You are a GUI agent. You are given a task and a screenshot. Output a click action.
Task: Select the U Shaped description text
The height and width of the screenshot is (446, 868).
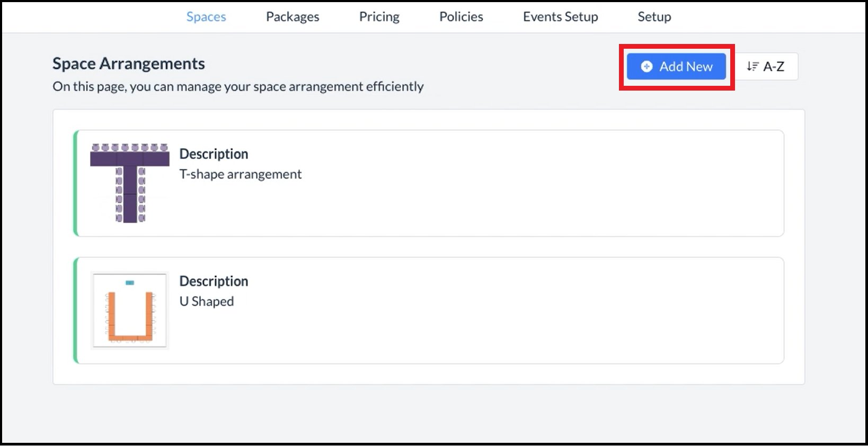207,301
